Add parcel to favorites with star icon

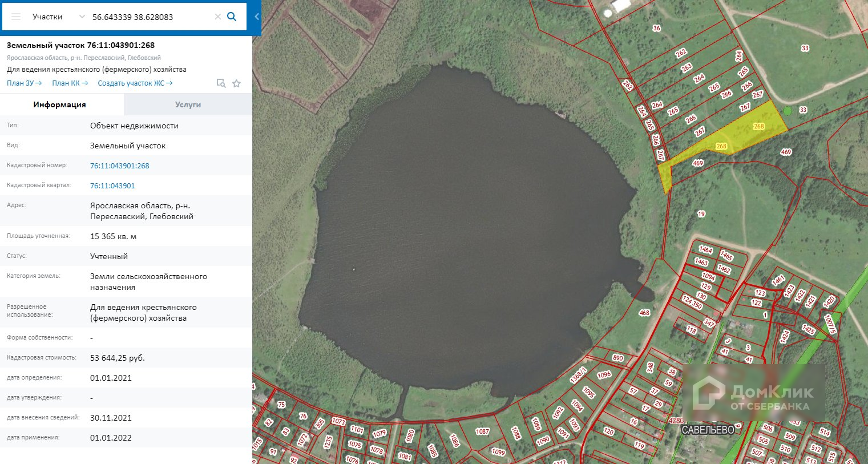click(236, 83)
